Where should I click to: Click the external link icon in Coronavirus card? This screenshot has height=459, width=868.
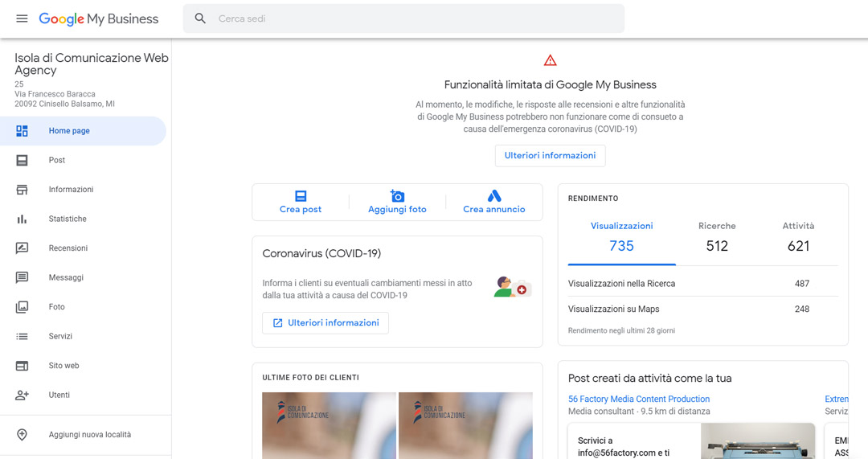[x=278, y=323]
